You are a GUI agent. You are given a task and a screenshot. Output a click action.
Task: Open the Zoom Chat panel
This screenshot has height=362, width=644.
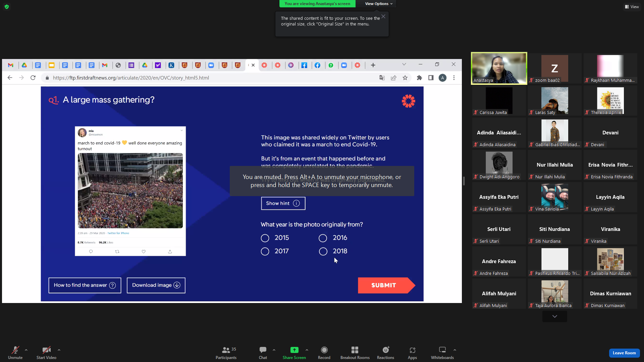(x=263, y=353)
